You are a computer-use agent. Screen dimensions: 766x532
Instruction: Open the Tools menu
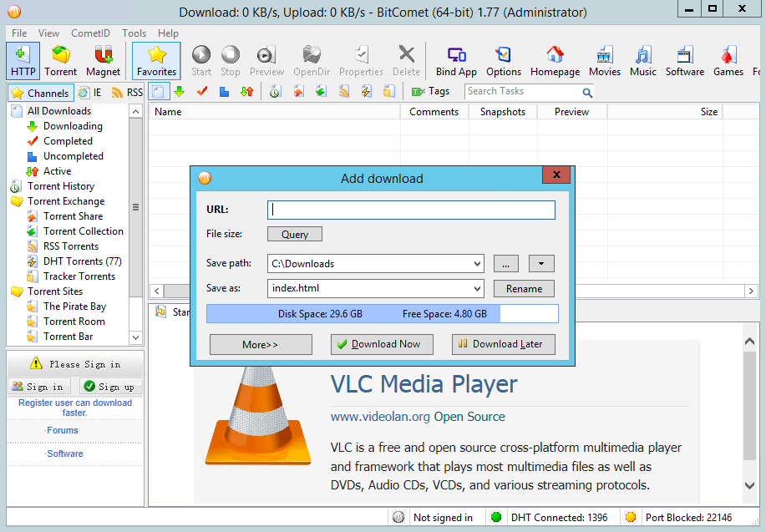pos(134,33)
